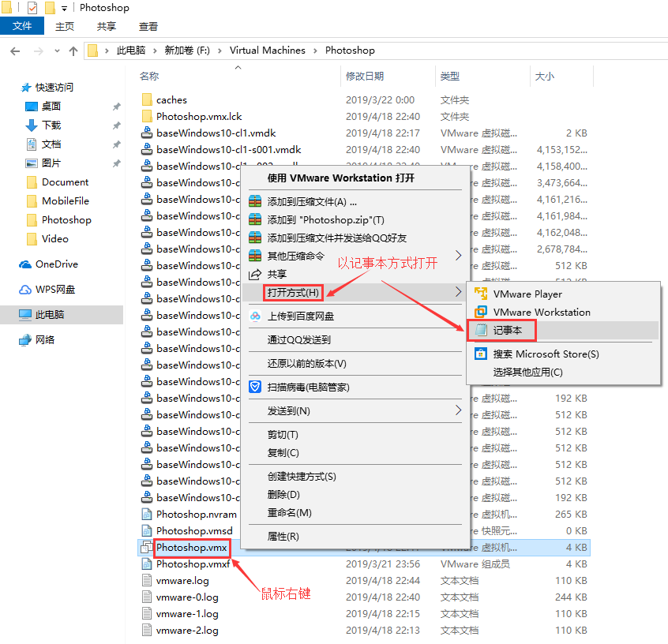Image resolution: width=668 pixels, height=644 pixels.
Task: Select the Photoshop.vmx.lck folder
Action: tap(198, 116)
